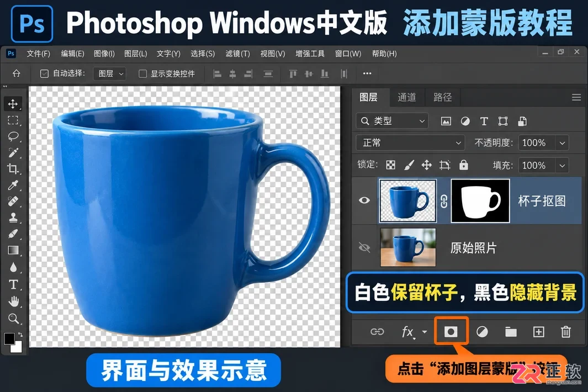
Task: Open the fx layer style button
Action: click(x=408, y=332)
